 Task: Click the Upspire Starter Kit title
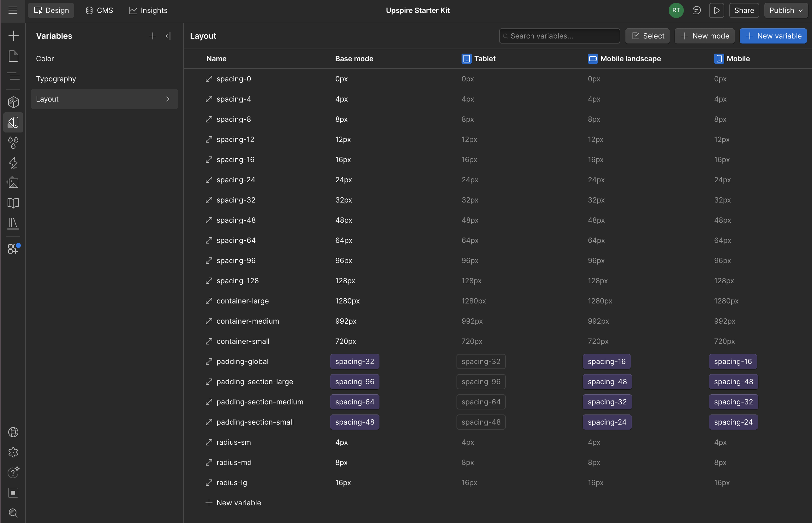[x=418, y=10]
